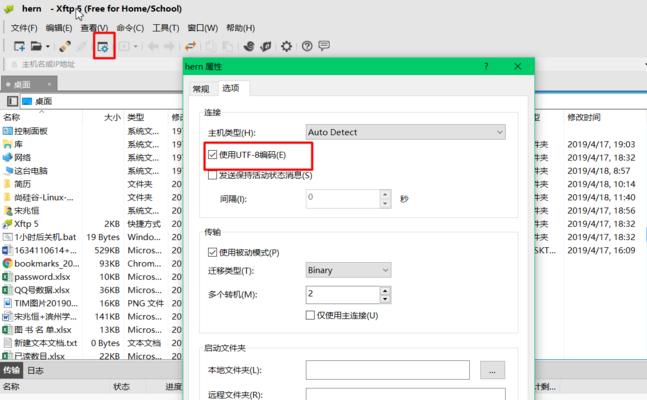This screenshot has height=400, width=647.
Task: Click the dialog help question mark button
Action: tap(486, 66)
